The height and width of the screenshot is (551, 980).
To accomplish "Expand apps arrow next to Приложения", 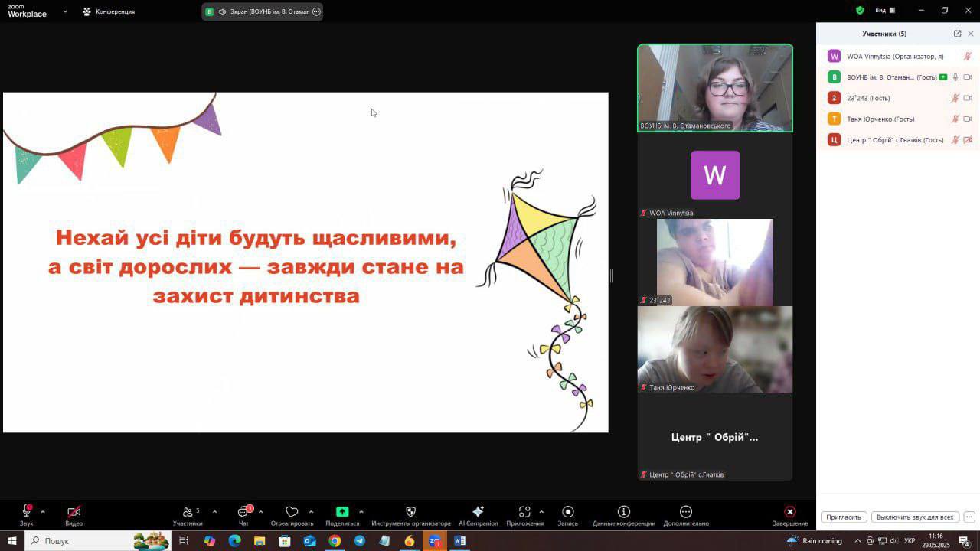I will (541, 511).
